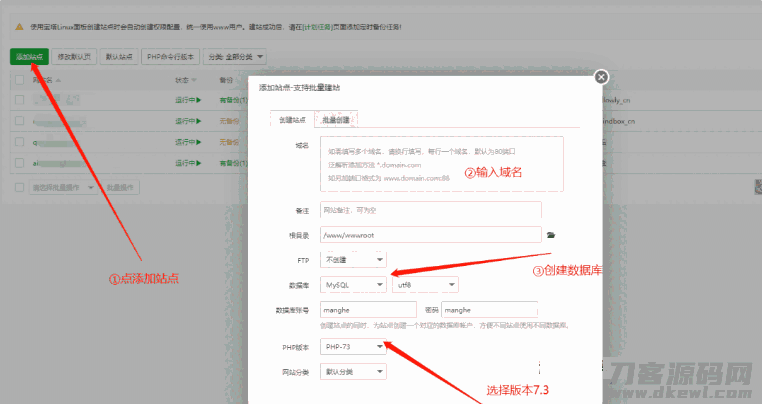This screenshot has height=404, width=762.
Task: Click first row's 运行中 play status icon
Action: click(x=199, y=100)
